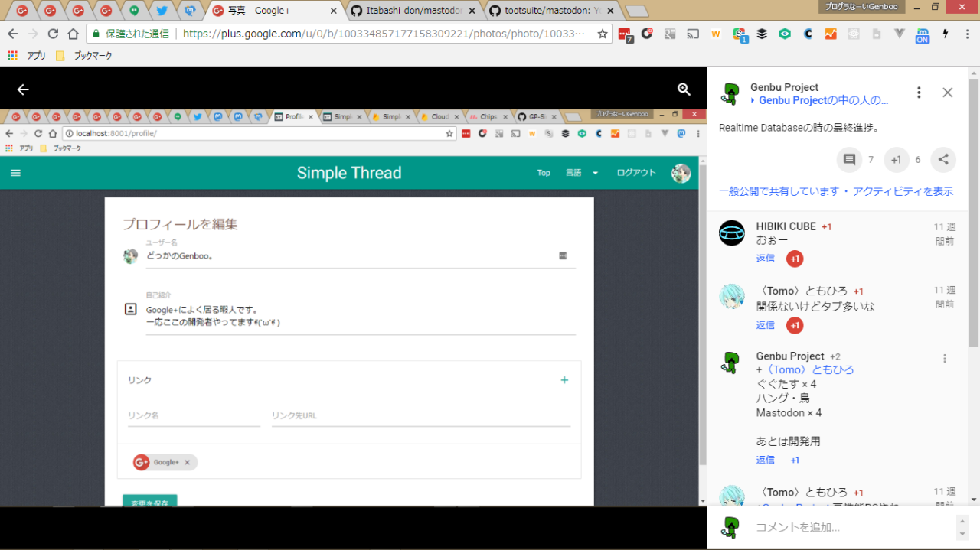The image size is (980, 550).
Task: Click the red extension icon with badge 7
Action: coord(626,34)
